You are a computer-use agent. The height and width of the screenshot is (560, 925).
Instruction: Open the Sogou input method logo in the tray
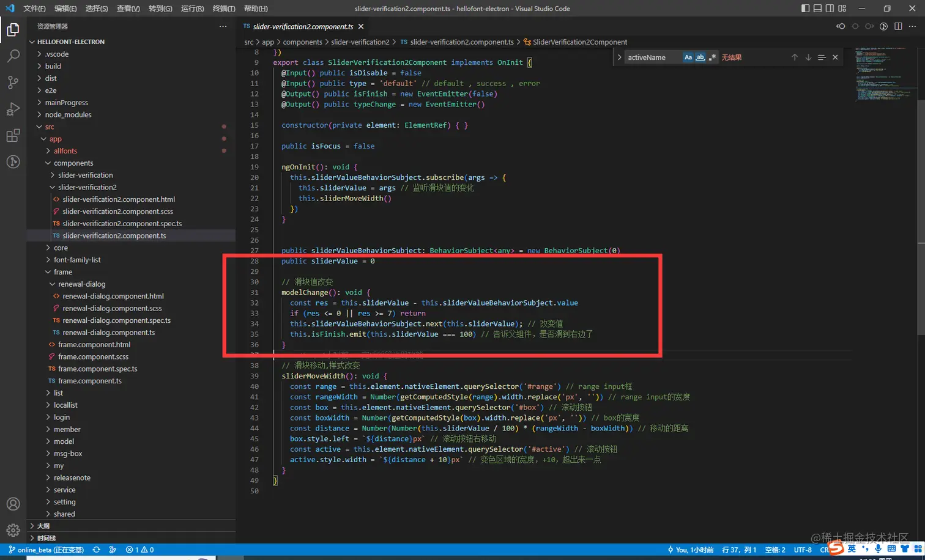click(x=836, y=548)
